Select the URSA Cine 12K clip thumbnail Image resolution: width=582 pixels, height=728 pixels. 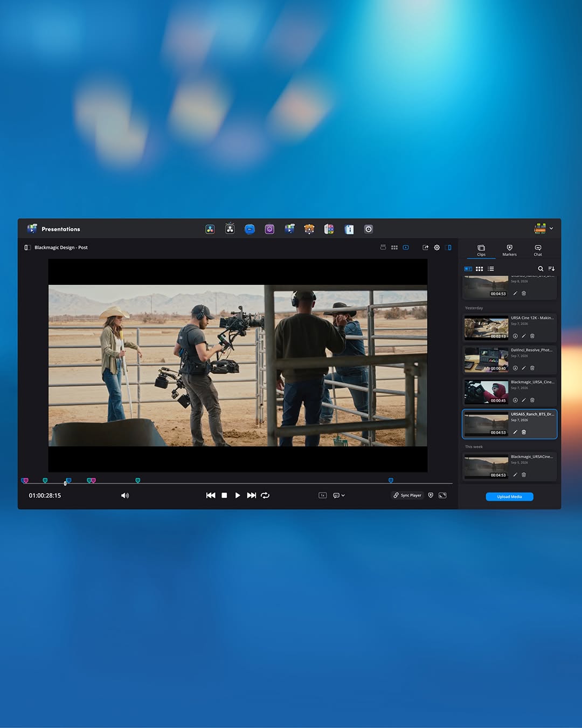point(486,328)
